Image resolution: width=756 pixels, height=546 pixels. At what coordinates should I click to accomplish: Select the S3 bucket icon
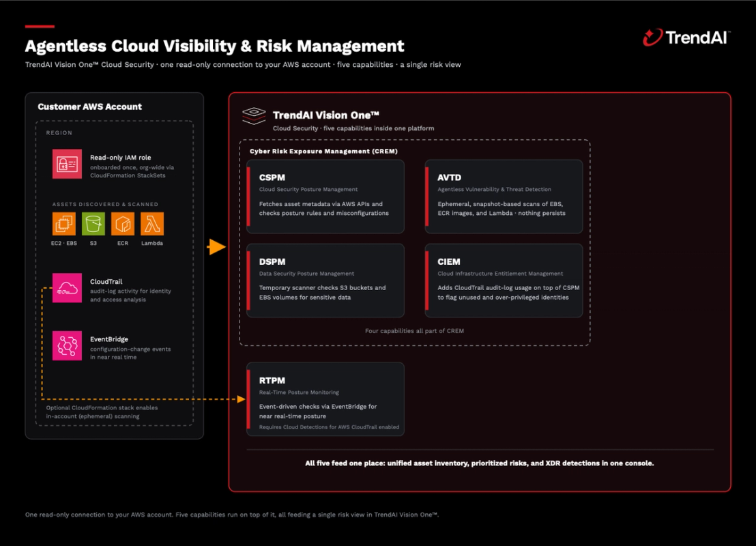tap(93, 224)
